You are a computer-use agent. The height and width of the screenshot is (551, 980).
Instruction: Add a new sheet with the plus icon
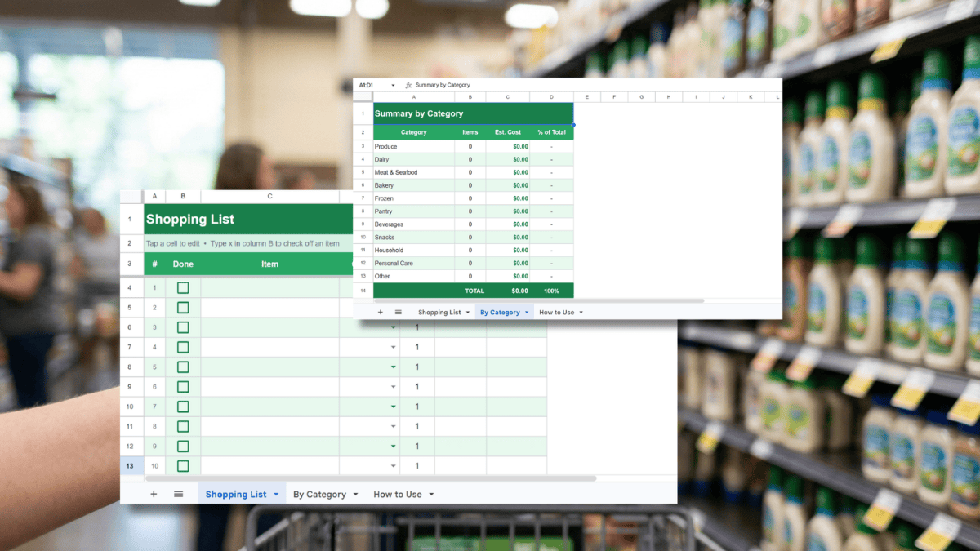point(154,494)
